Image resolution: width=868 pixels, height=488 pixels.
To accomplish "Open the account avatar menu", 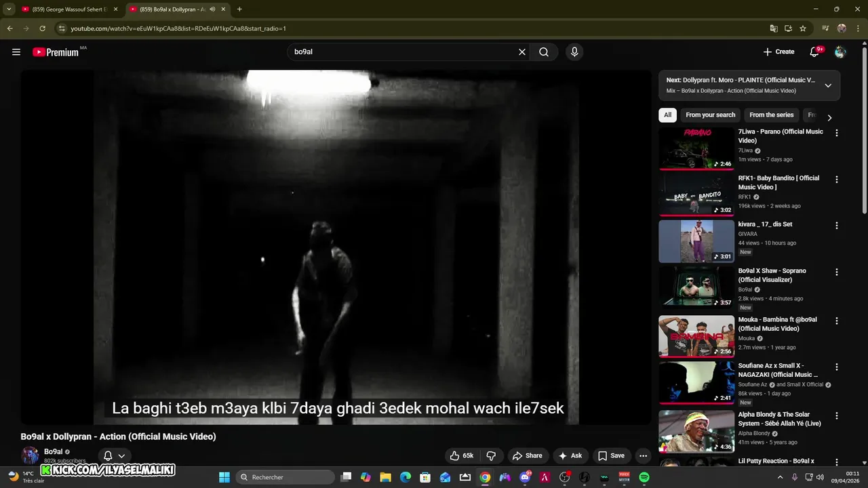I will pos(840,52).
